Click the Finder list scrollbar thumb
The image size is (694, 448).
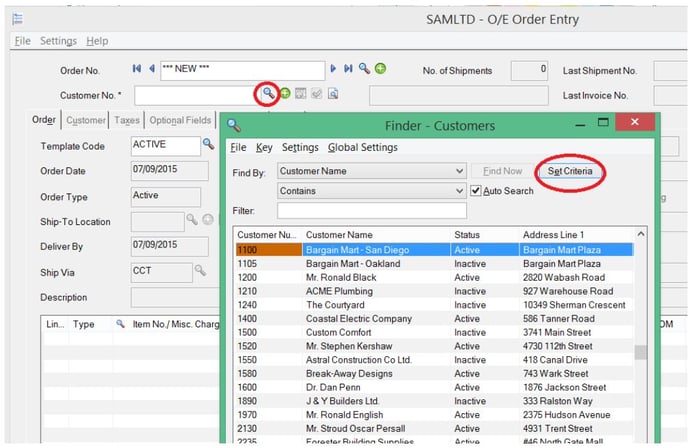click(x=640, y=352)
